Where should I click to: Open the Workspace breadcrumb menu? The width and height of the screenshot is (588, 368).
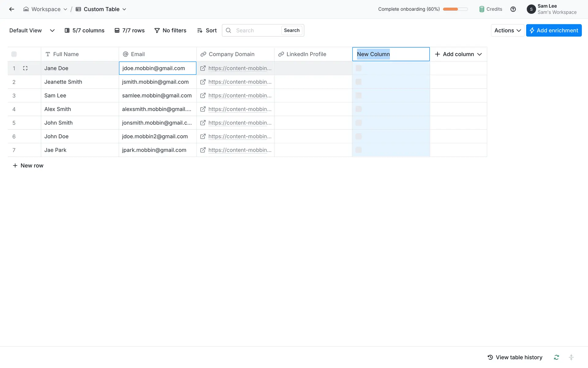tap(46, 9)
